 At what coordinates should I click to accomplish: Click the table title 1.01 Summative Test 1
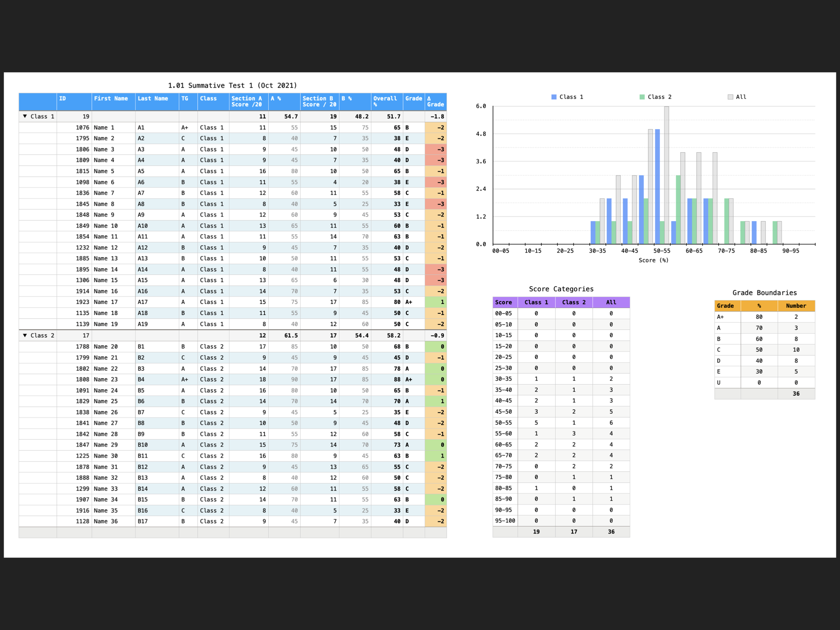click(x=232, y=86)
